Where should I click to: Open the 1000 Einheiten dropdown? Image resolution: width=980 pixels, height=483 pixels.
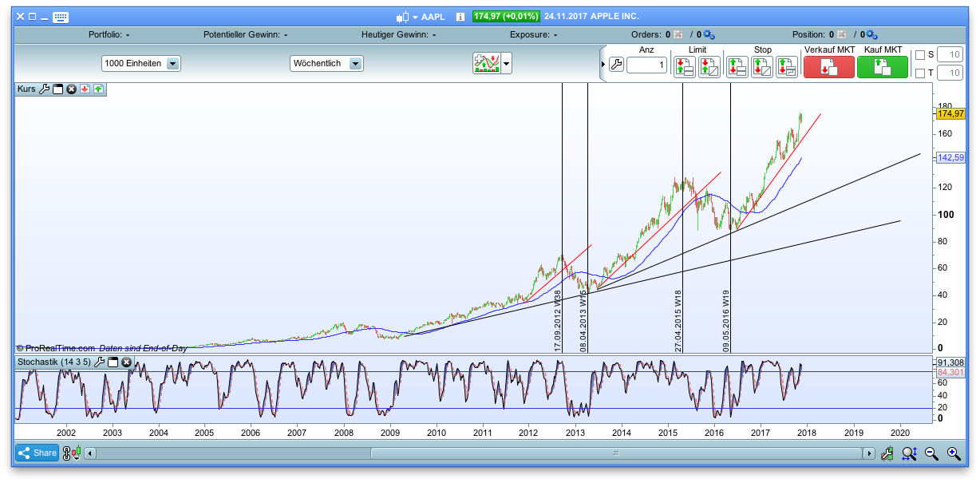point(140,63)
